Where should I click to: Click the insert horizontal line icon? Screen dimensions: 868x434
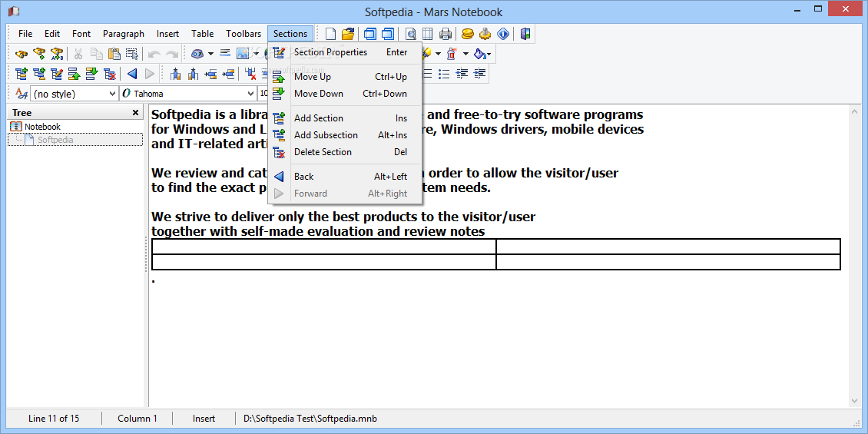click(225, 54)
